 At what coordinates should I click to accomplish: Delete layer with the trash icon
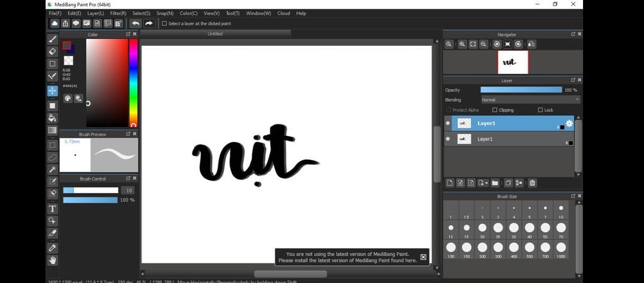(532, 183)
